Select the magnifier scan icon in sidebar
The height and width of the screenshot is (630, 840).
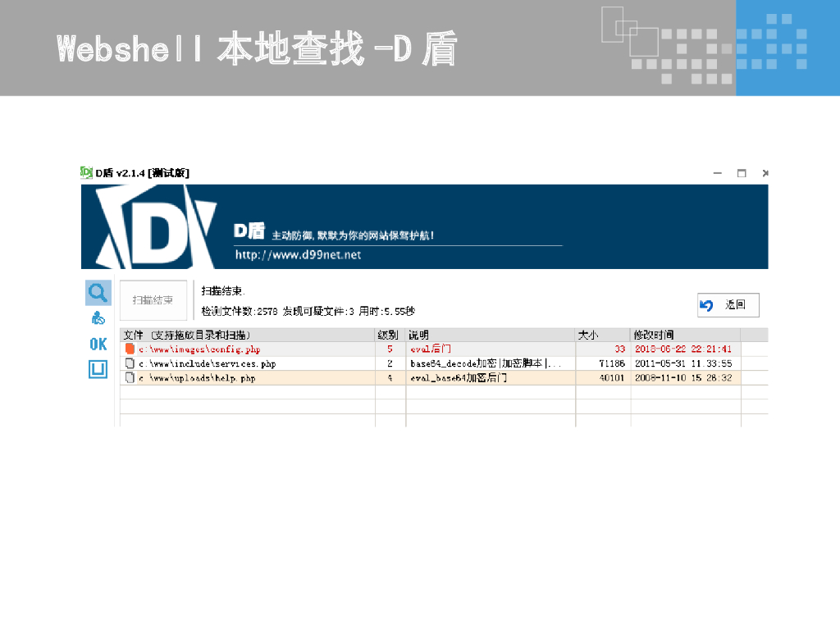point(98,293)
